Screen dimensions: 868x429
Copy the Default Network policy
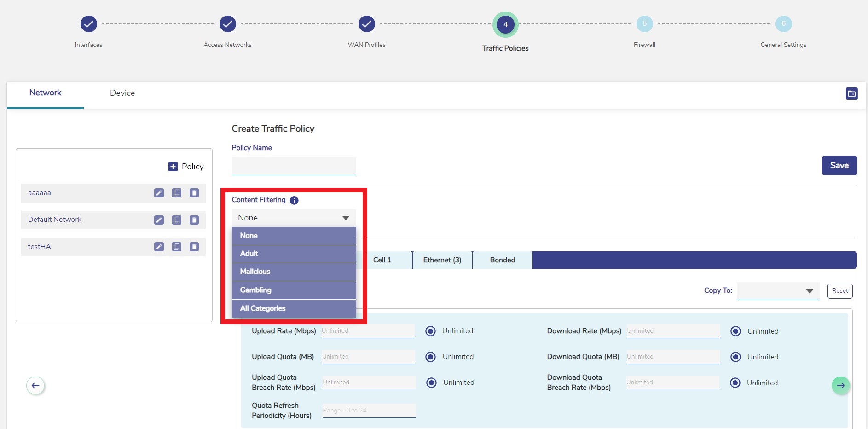177,220
